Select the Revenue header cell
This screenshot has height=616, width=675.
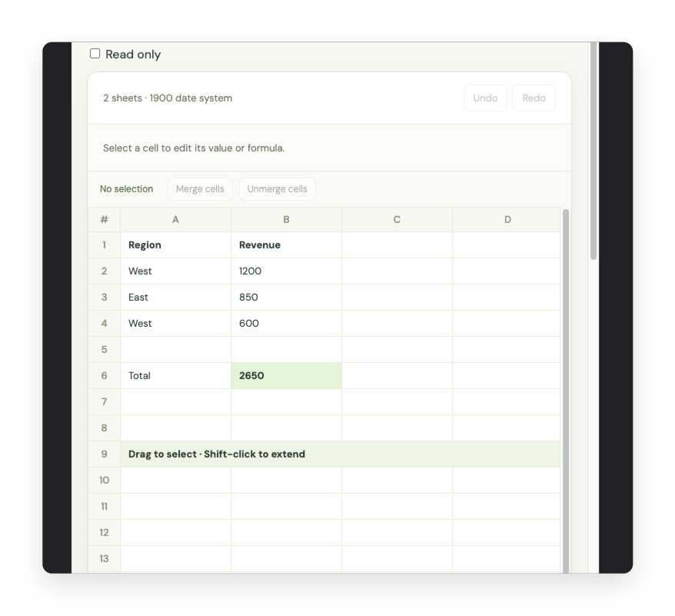(x=286, y=245)
